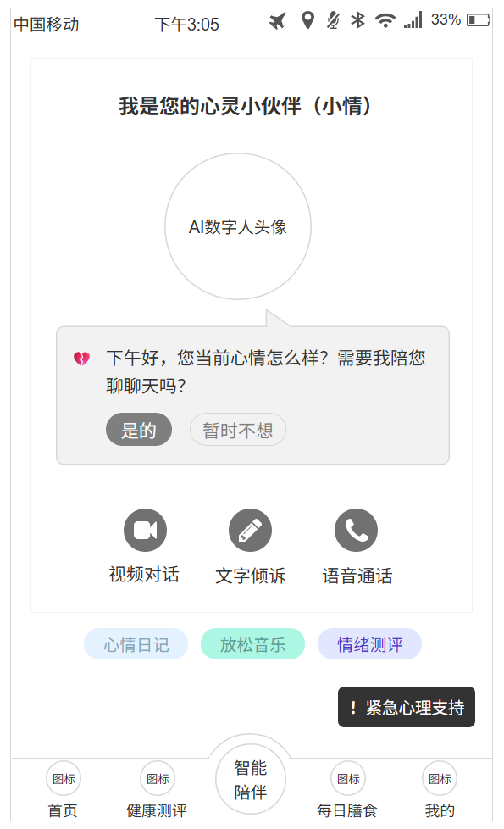Tap the Wi-Fi status bar icon
Viewport: 504px width, 829px height.
tap(385, 20)
